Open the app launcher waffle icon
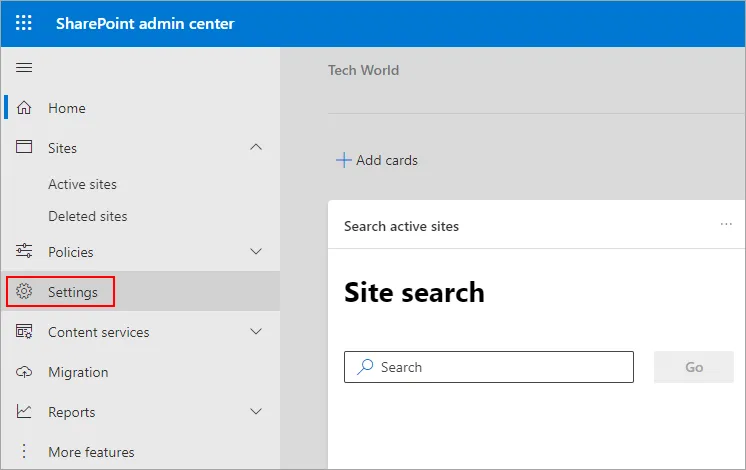The image size is (746, 470). [x=23, y=23]
